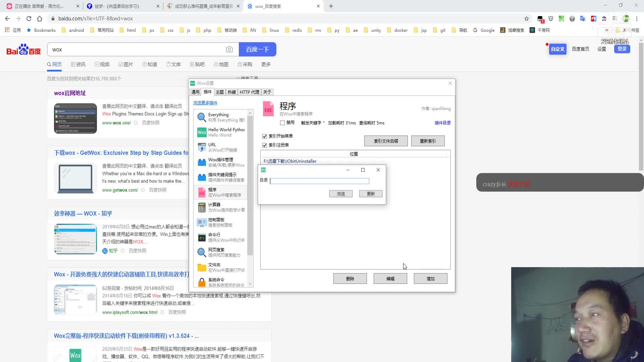Click the camera image-search icon in Baidu
The width and height of the screenshot is (644, 362).
[x=229, y=50]
